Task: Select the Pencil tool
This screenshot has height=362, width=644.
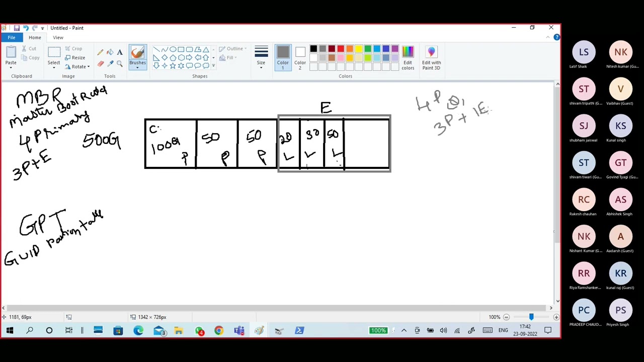Action: click(x=100, y=52)
